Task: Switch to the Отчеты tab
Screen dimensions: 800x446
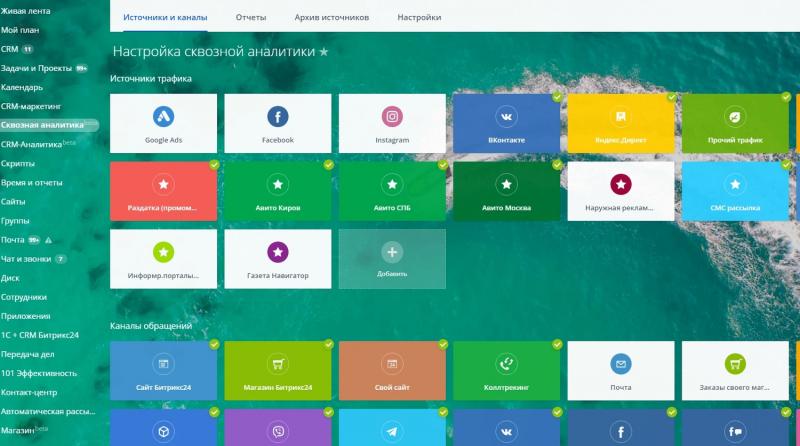Action: pos(251,17)
